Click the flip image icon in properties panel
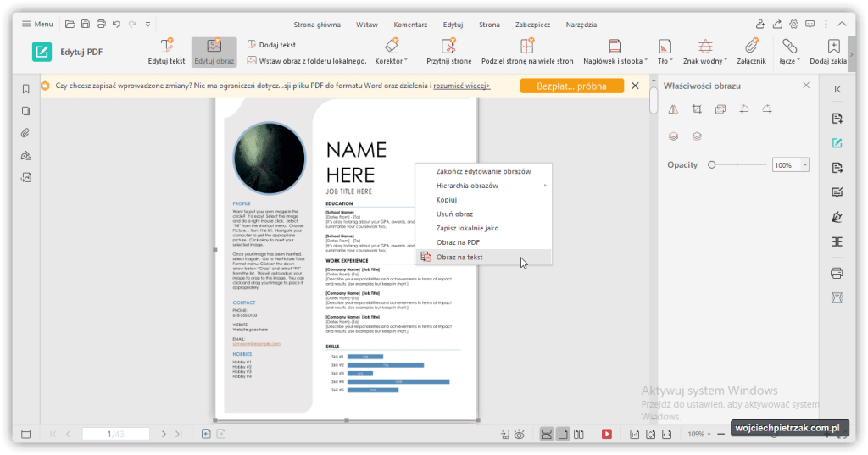Image resolution: width=868 pixels, height=455 pixels. tap(673, 109)
